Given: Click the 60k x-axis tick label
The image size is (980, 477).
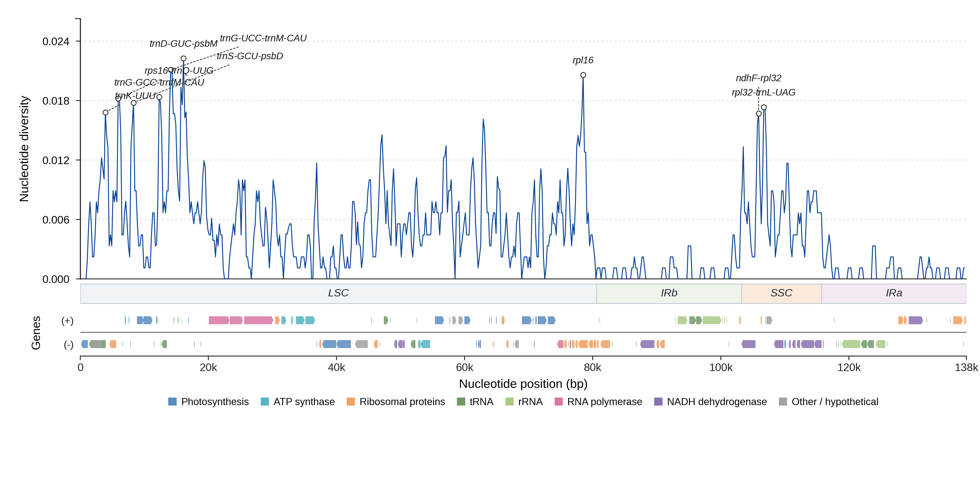Looking at the screenshot, I should (x=465, y=367).
